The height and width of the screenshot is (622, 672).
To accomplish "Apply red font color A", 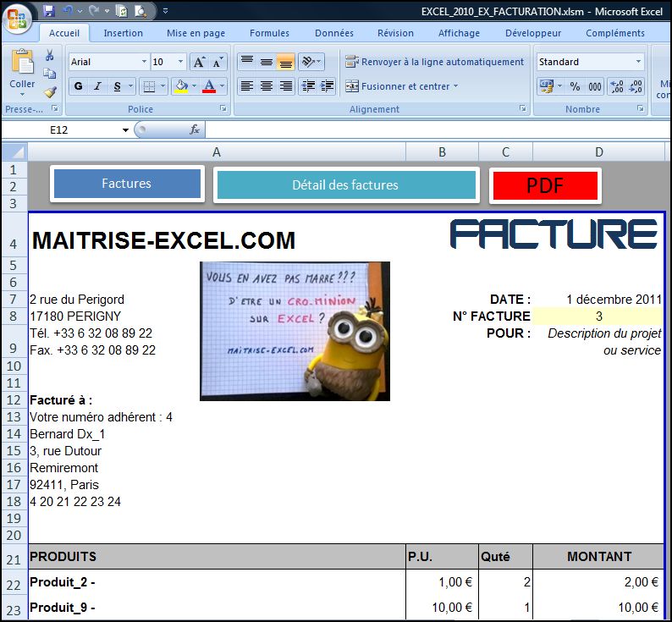I will (x=209, y=86).
